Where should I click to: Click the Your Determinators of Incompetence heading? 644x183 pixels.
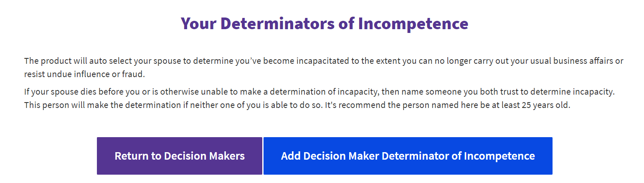coord(325,23)
